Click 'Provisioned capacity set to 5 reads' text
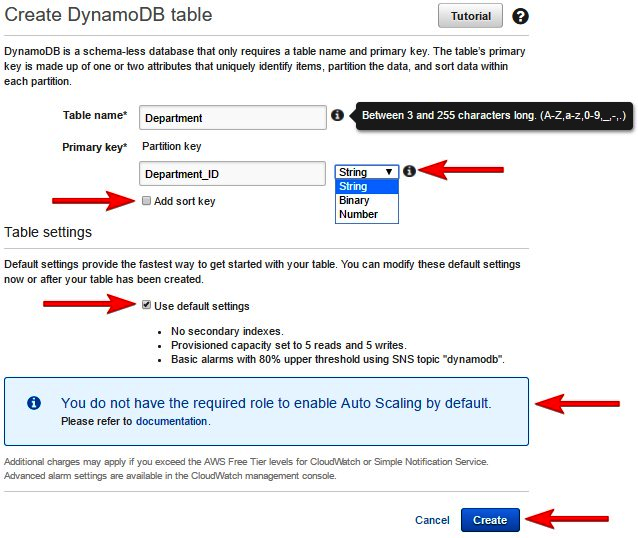 click(x=288, y=345)
